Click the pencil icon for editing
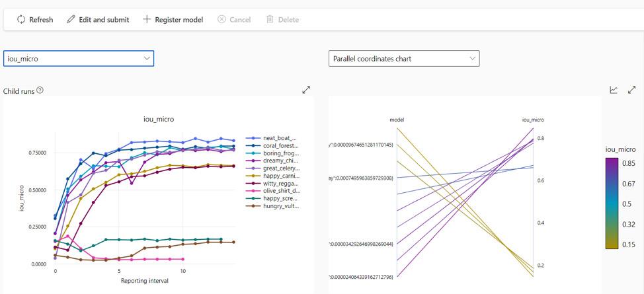The image size is (644, 294). tap(71, 19)
